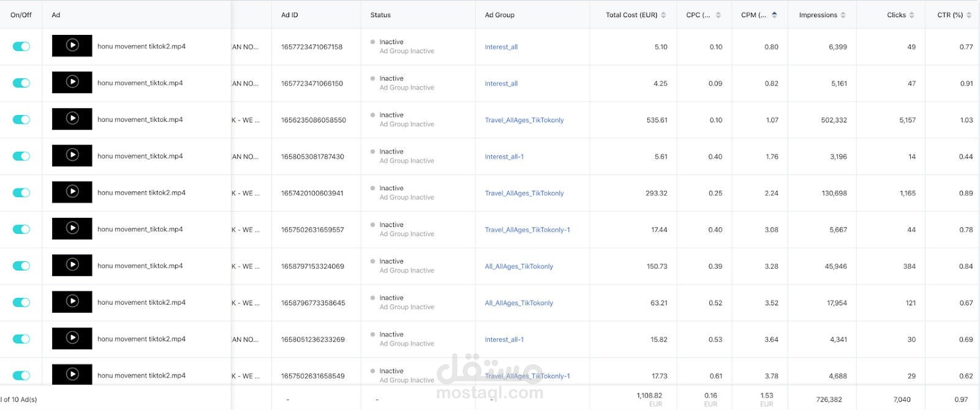This screenshot has height=410, width=980.
Task: Click the 293.32 total cost cell
Action: pos(657,193)
